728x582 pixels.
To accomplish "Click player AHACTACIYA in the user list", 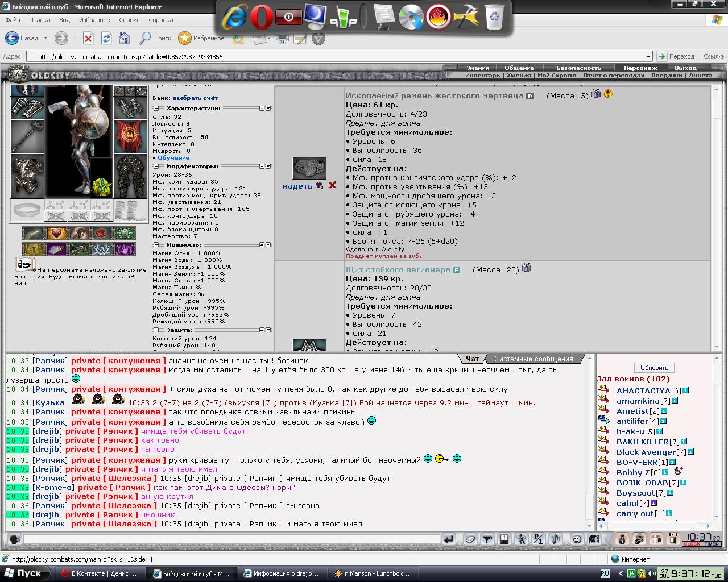I will [643, 390].
